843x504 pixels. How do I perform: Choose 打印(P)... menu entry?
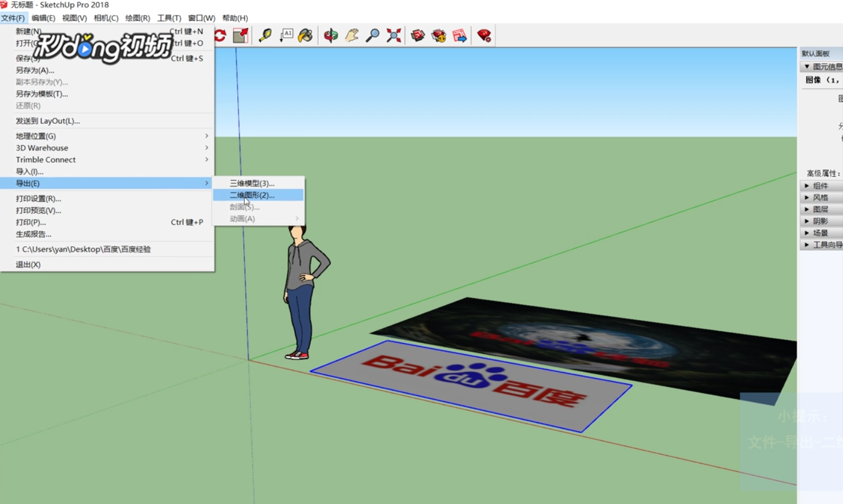107,222
